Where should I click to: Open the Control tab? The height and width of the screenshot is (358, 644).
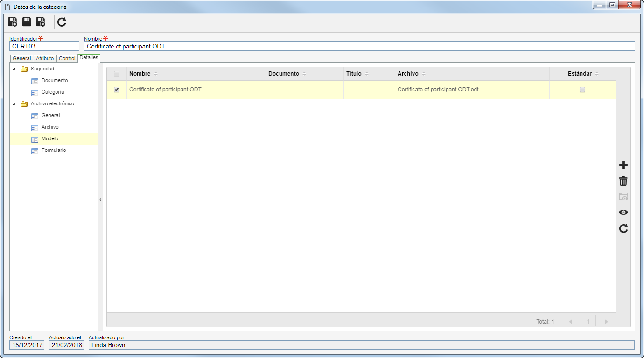67,59
